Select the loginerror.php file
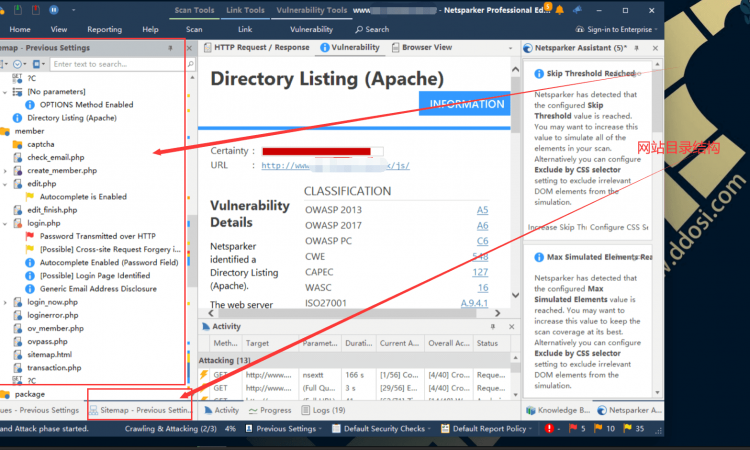 click(x=53, y=315)
